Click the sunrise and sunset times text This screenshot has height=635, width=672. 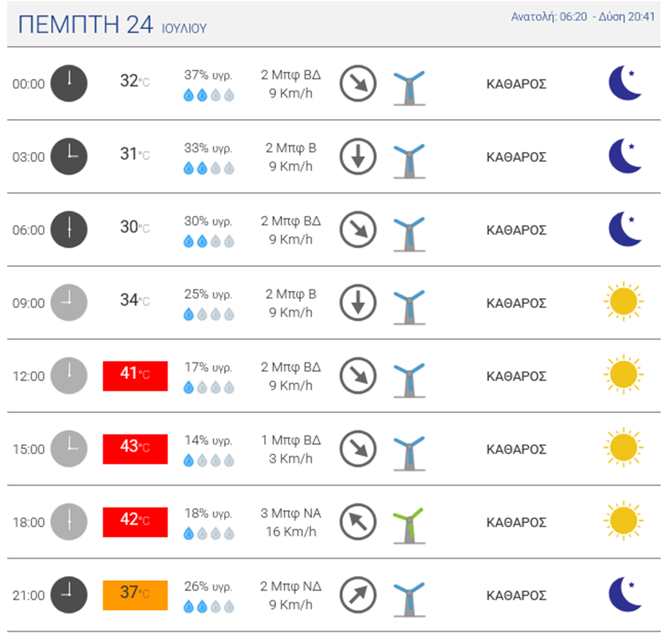pos(583,17)
